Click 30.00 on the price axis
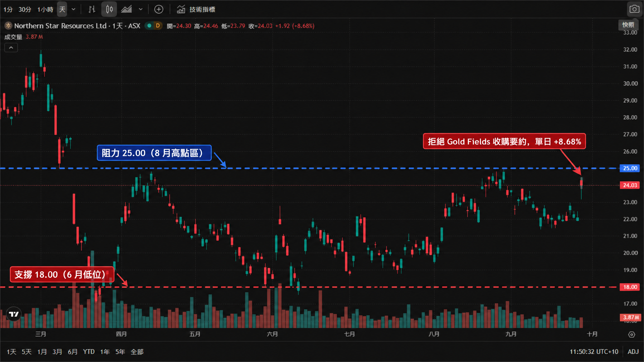This screenshot has width=644, height=362. pos(630,83)
